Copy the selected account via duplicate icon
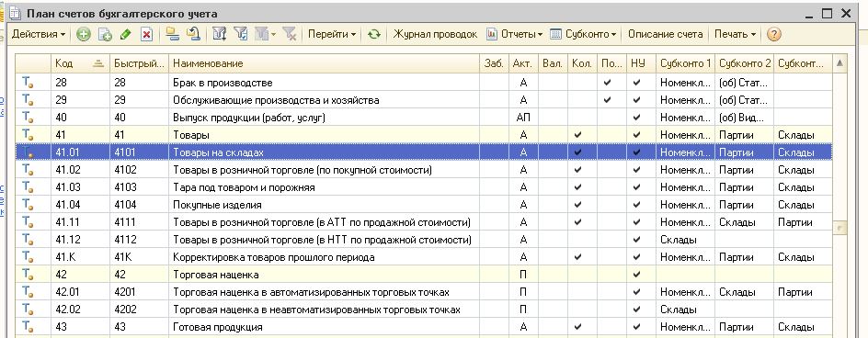 [105, 34]
